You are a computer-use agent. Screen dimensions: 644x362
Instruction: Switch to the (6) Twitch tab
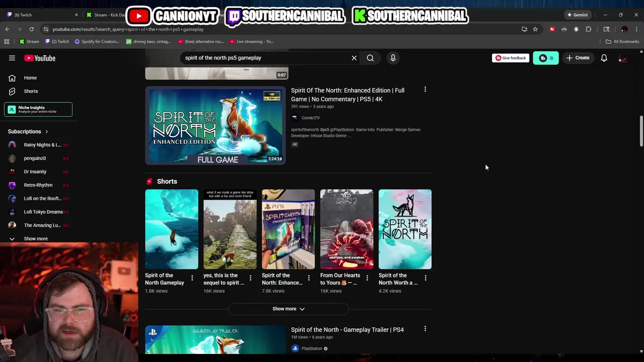coord(41,15)
